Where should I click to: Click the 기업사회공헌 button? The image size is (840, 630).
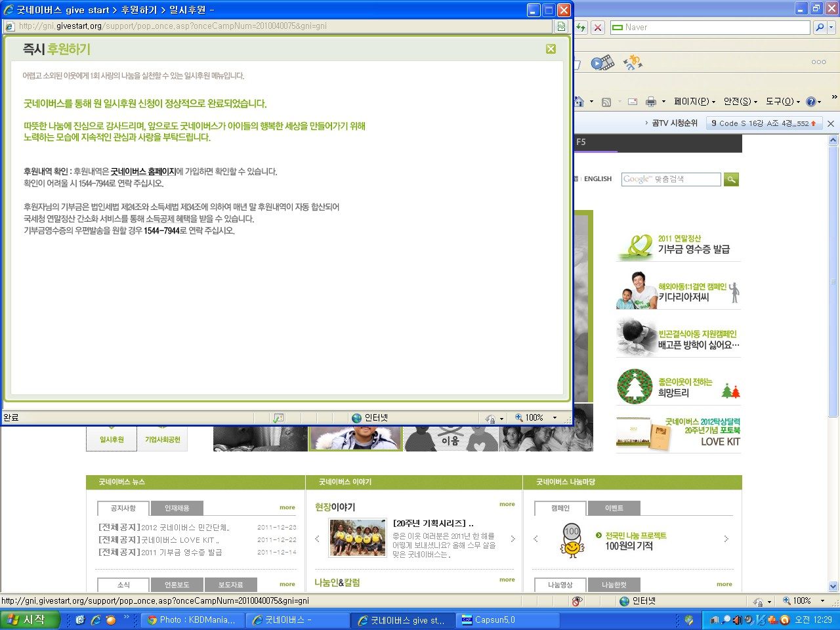(162, 440)
